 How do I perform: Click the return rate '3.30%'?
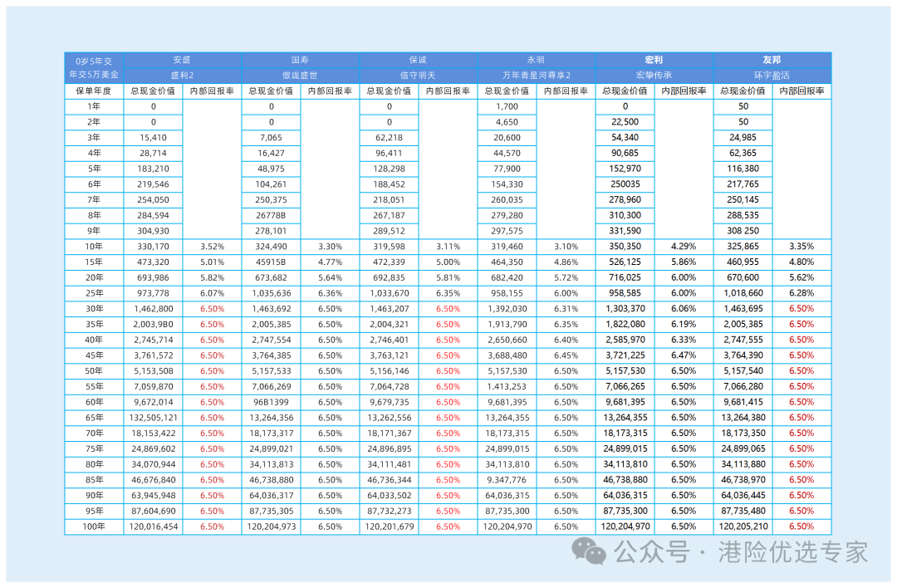[x=330, y=247]
